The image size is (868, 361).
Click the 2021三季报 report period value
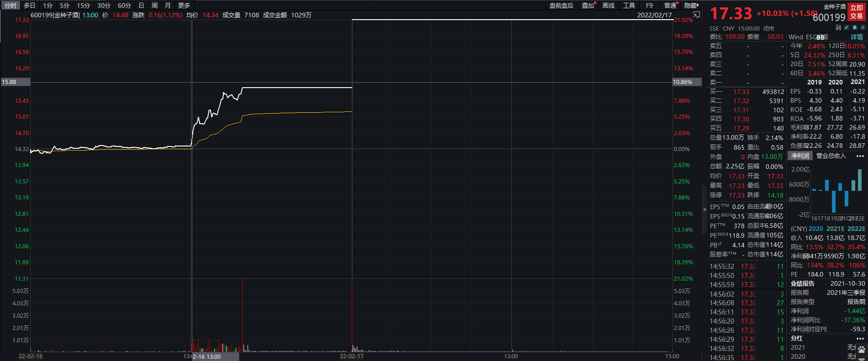[846, 293]
